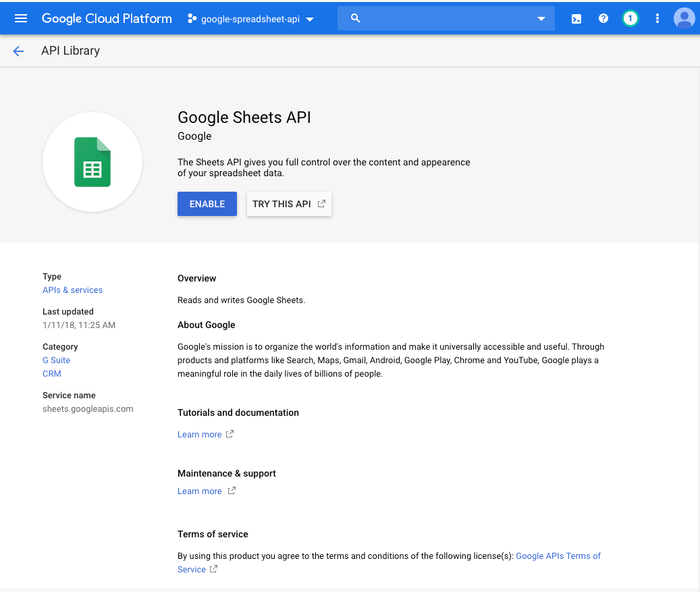Click the Terms of service heading
Image resolution: width=700 pixels, height=592 pixels.
click(213, 534)
